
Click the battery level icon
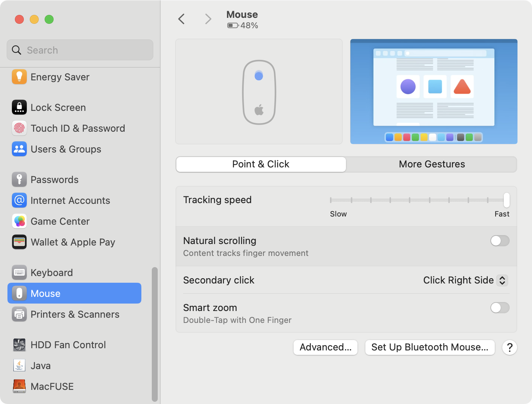pos(233,26)
